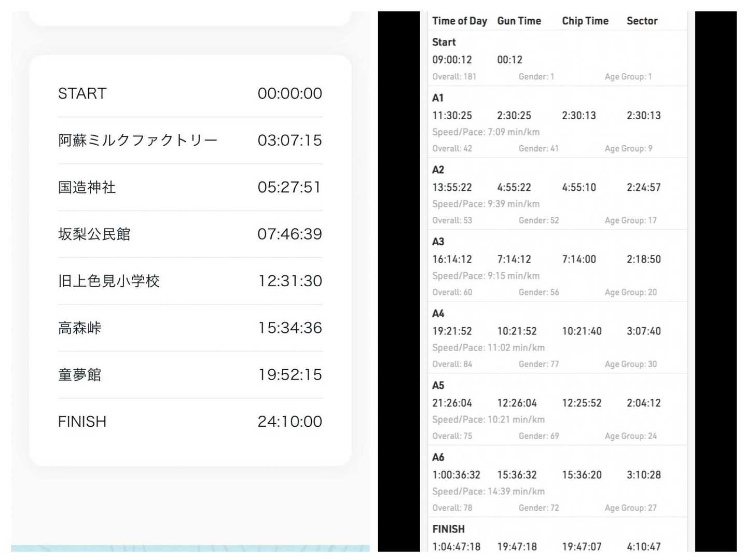This screenshot has width=746, height=560.
Task: Select the Sector column header
Action: click(642, 21)
